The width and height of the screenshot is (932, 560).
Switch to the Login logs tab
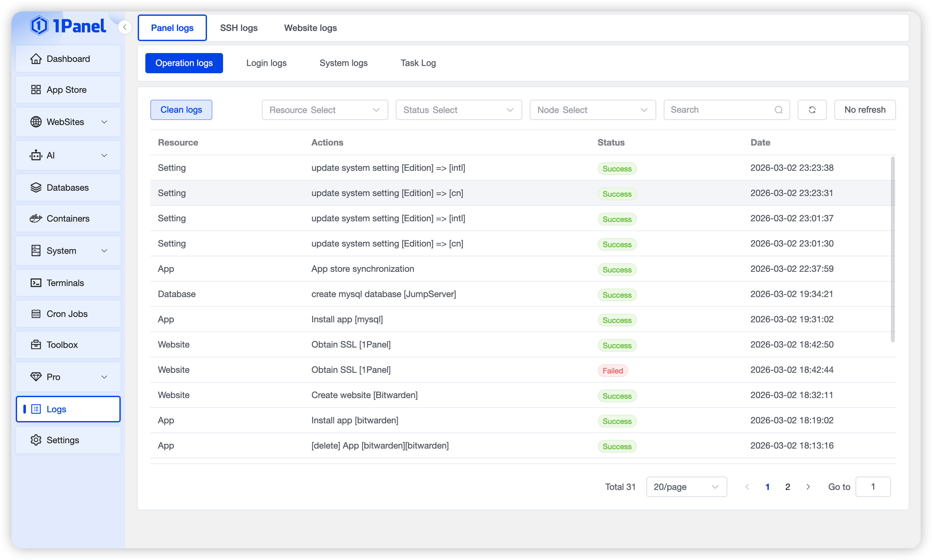pyautogui.click(x=266, y=63)
